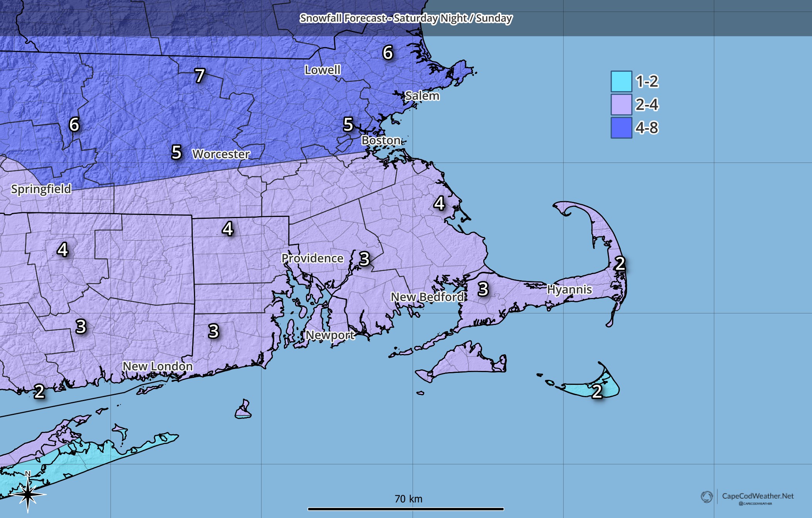Click the 3 value in southern Rhode Island
The height and width of the screenshot is (518, 812).
(214, 331)
